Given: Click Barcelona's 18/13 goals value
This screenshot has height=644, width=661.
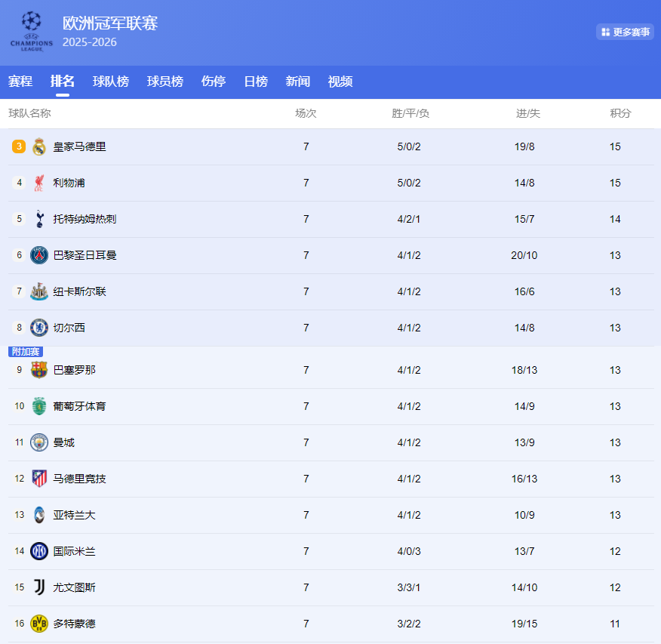Looking at the screenshot, I should tap(524, 370).
